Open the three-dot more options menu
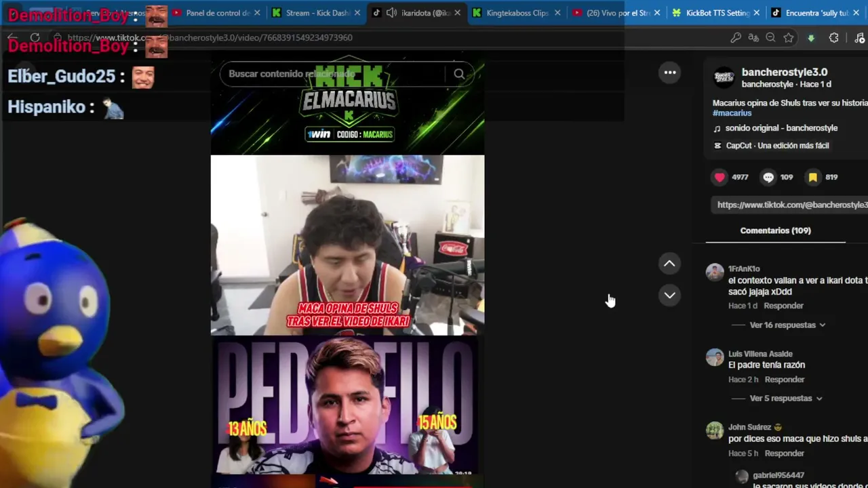The image size is (868, 488). [670, 73]
